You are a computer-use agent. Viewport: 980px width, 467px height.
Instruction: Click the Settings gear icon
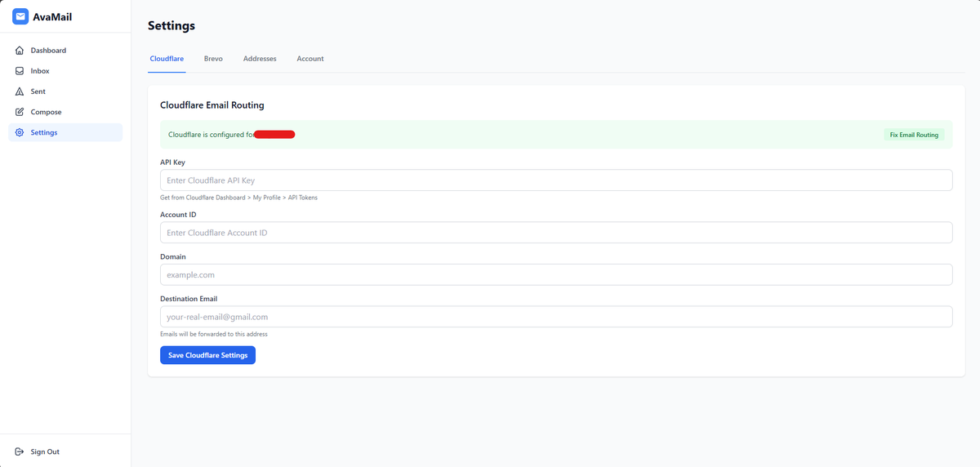click(20, 132)
